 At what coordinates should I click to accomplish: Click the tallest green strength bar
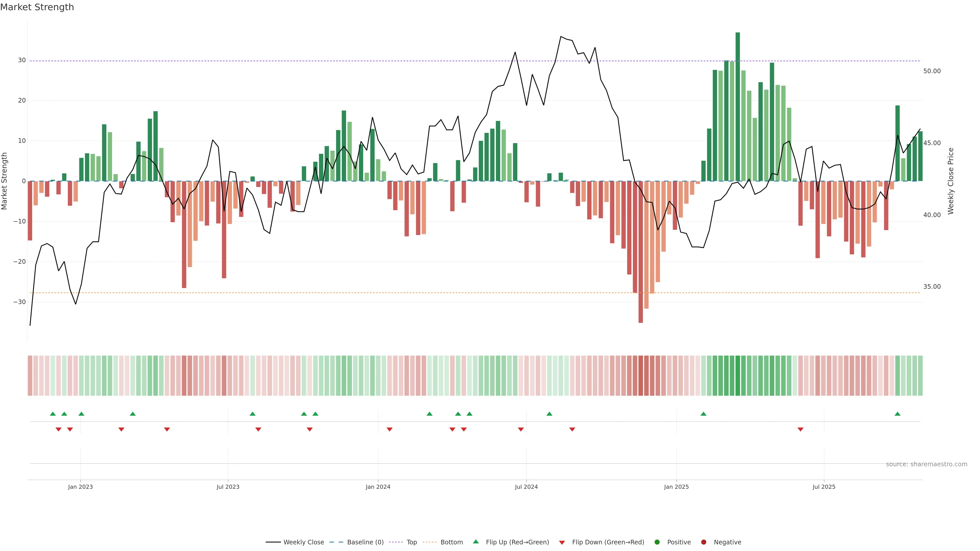738,106
